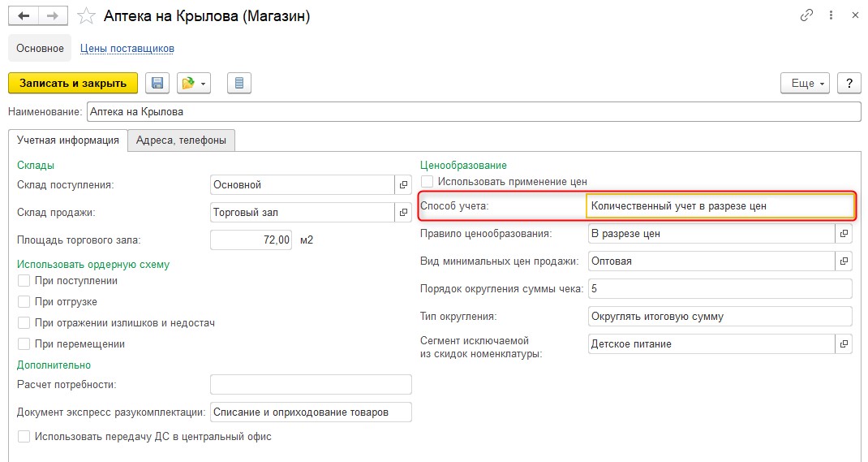Viewport: 868px width, 462px height.
Task: Open Склад поступления selection button
Action: point(403,185)
